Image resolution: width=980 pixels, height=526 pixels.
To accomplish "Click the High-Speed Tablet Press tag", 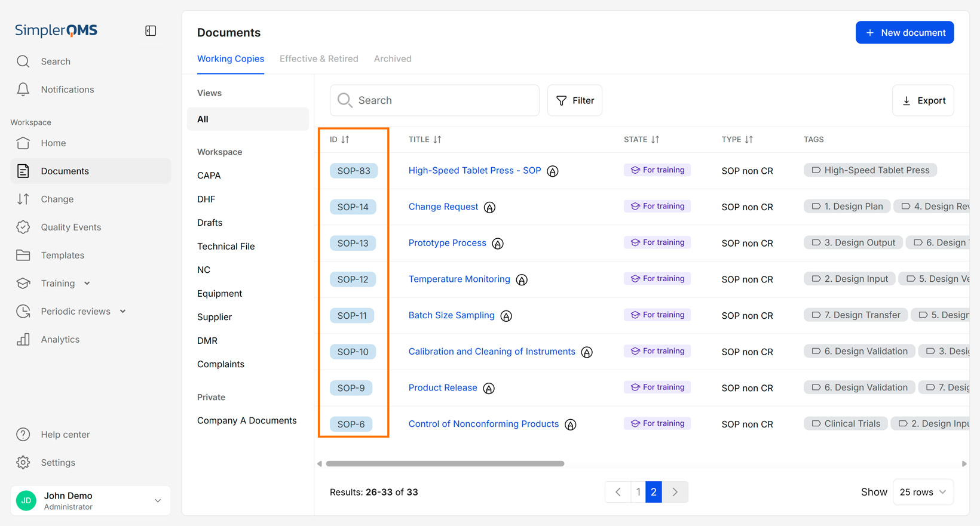I will coord(870,171).
